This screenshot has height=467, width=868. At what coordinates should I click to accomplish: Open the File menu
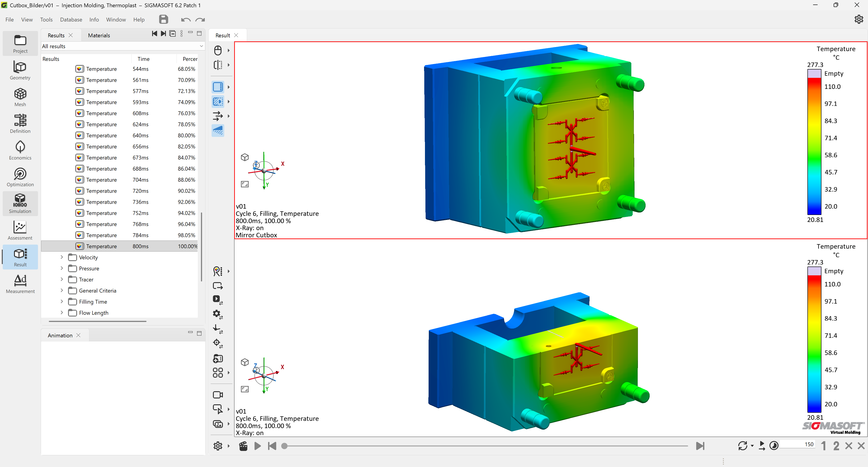coord(9,19)
